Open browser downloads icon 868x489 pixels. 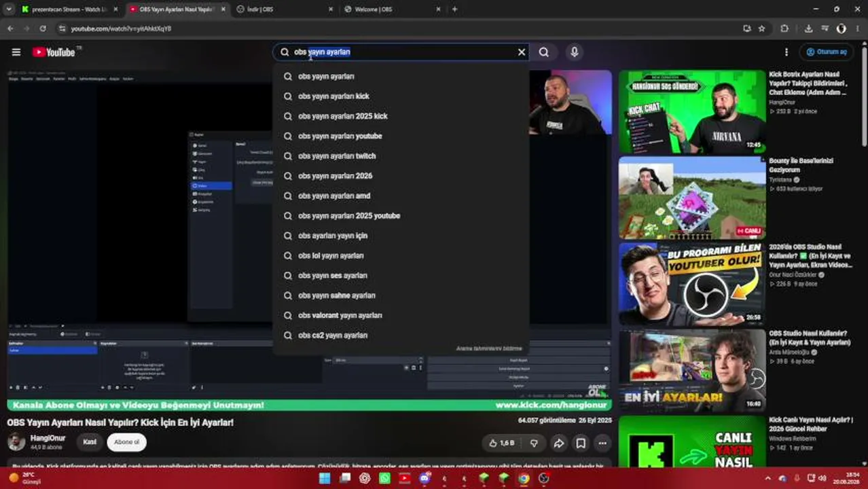click(808, 29)
